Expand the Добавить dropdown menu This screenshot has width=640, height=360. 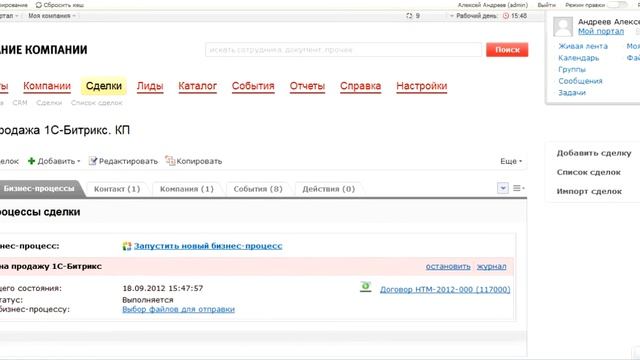pyautogui.click(x=78, y=162)
